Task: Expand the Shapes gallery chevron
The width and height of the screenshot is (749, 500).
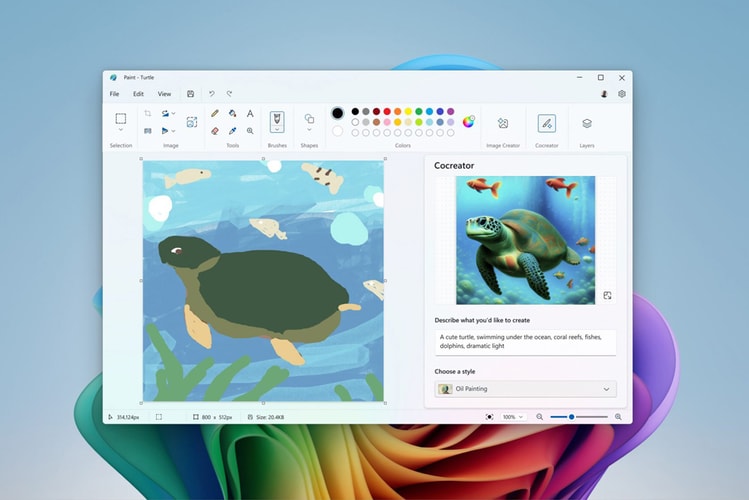Action: click(309, 130)
